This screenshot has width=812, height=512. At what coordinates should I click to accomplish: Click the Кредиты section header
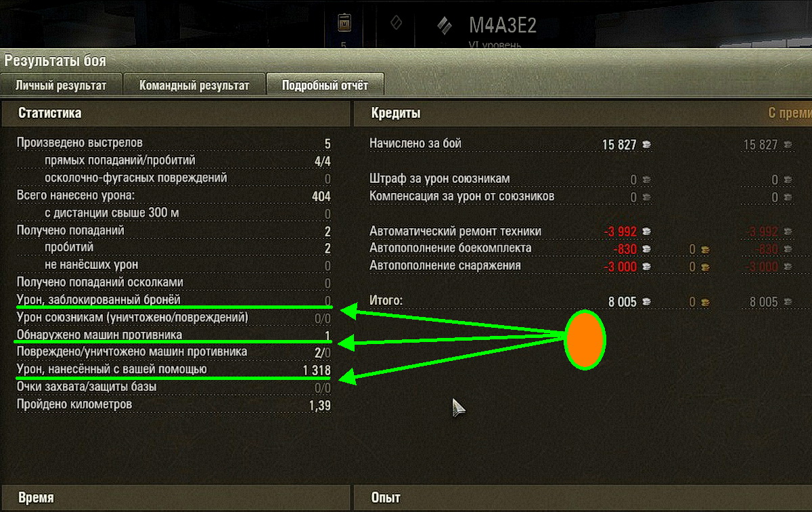pos(583,113)
